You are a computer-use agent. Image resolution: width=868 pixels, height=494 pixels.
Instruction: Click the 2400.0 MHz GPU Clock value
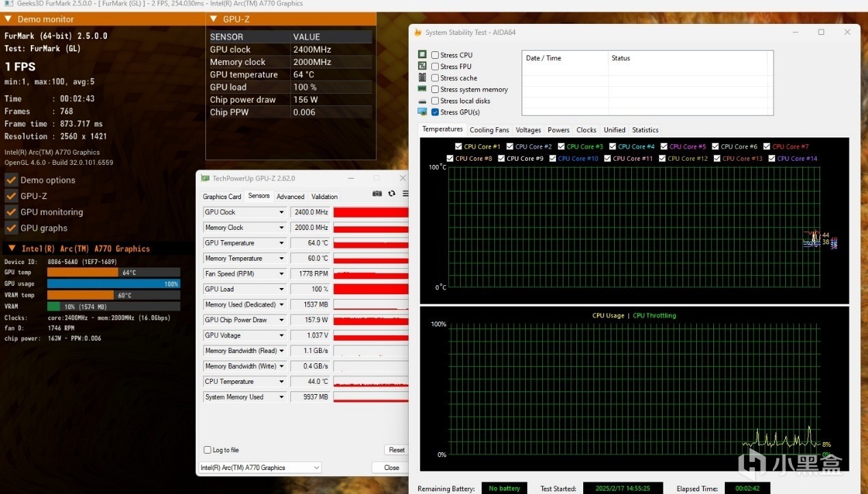(x=310, y=212)
